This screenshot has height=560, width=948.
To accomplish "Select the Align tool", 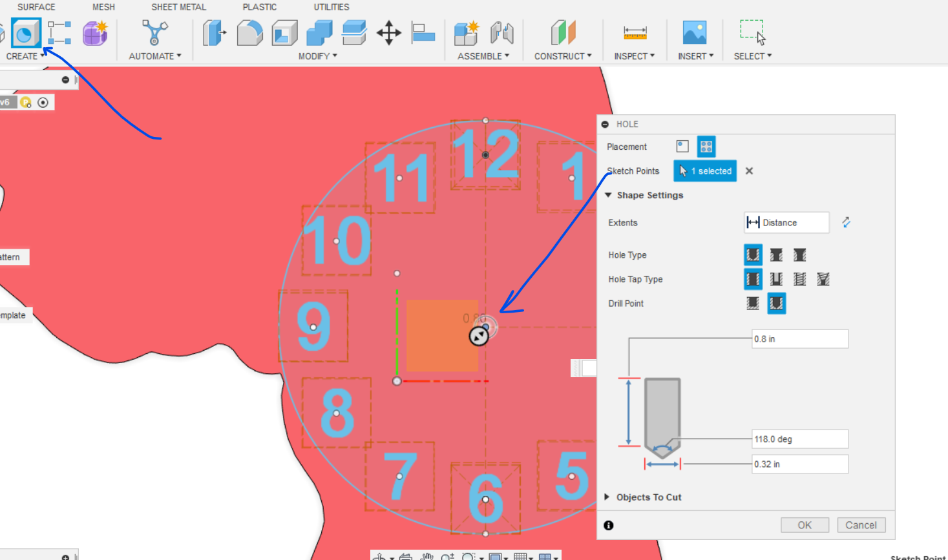I will click(x=423, y=33).
